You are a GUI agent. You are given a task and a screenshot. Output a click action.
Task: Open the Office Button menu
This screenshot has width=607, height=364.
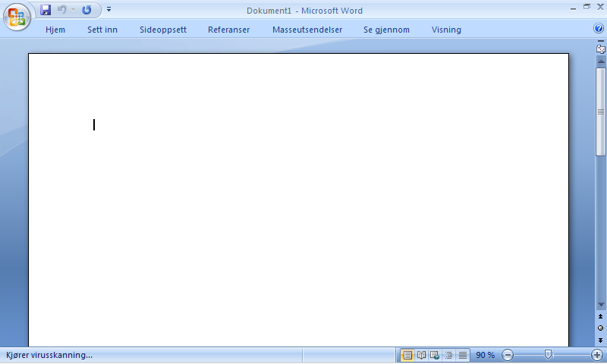[x=17, y=17]
